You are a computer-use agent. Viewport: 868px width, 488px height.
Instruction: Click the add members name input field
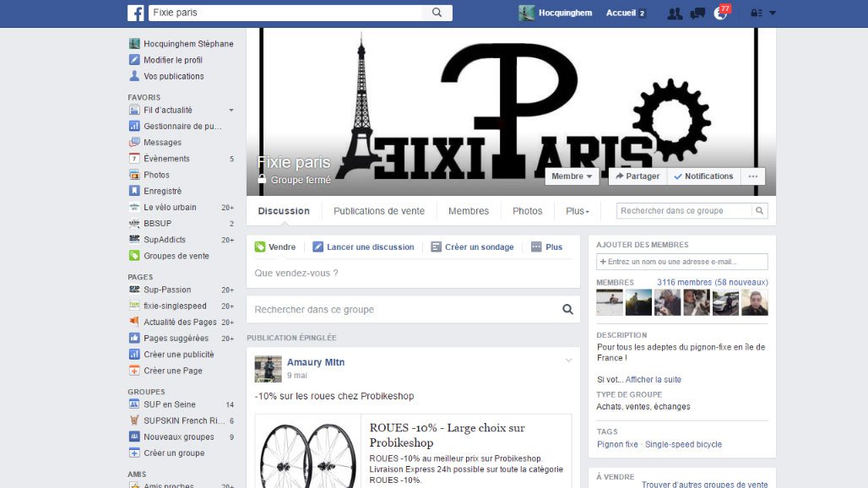point(682,262)
